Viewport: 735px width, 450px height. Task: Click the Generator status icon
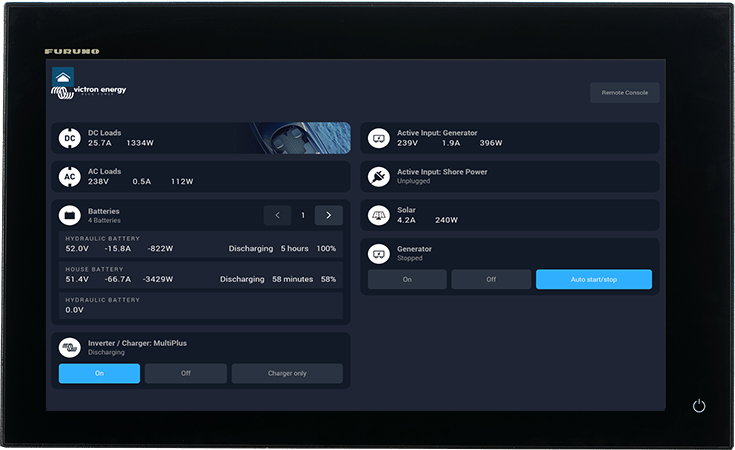(x=378, y=253)
